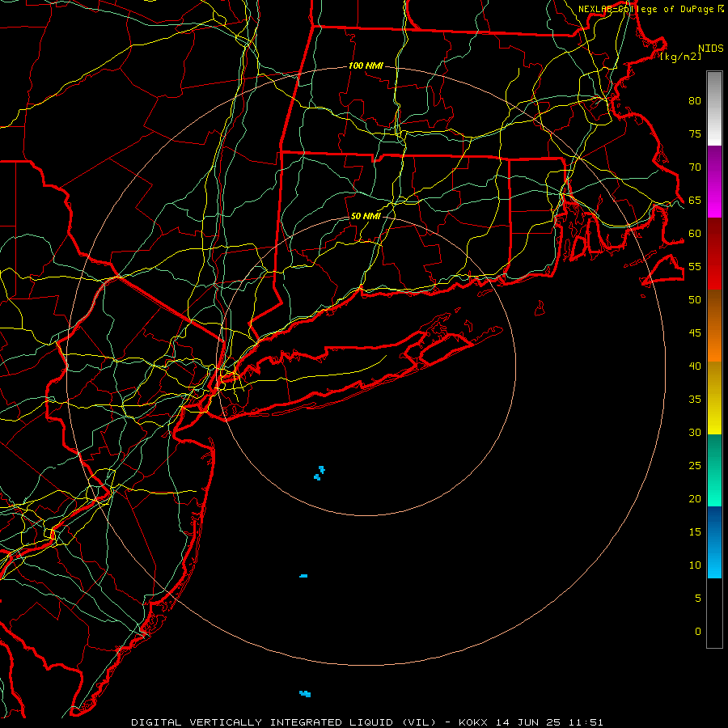This screenshot has width=728, height=728.
Task: Select the yellow segment of the color scale
Action: pos(714,398)
